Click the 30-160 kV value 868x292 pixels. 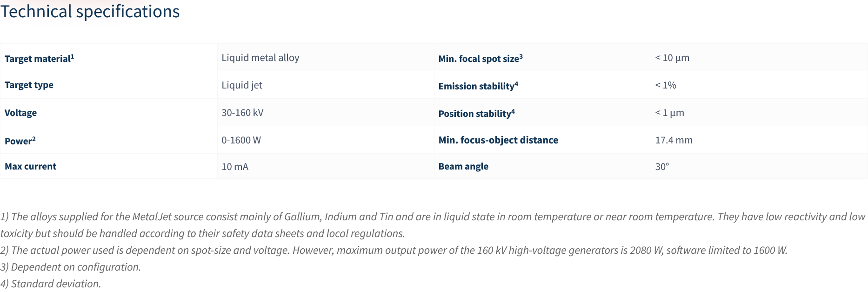click(242, 113)
